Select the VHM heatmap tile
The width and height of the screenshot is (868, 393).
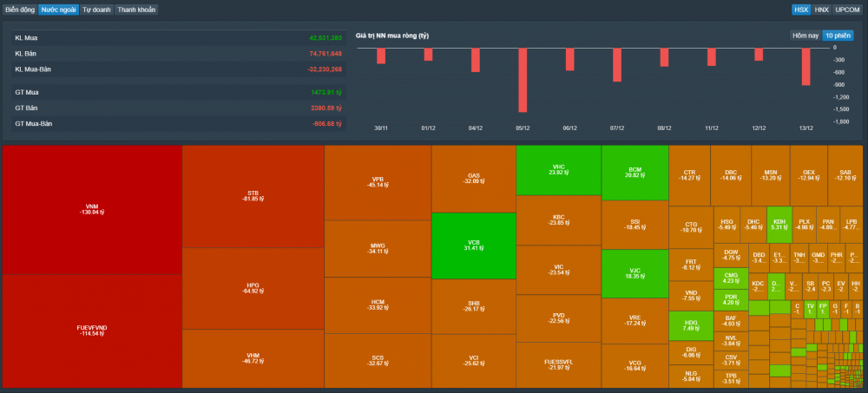(x=253, y=358)
